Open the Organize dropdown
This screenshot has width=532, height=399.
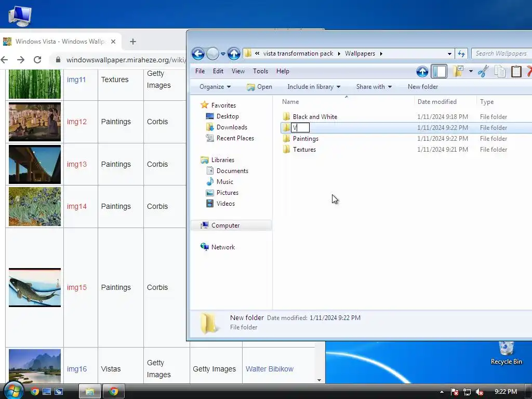coord(215,87)
